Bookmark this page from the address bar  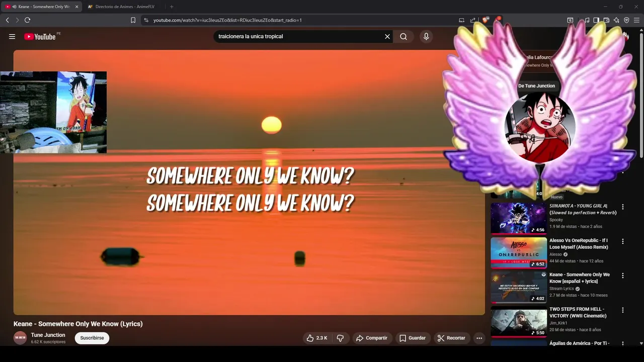point(133,20)
